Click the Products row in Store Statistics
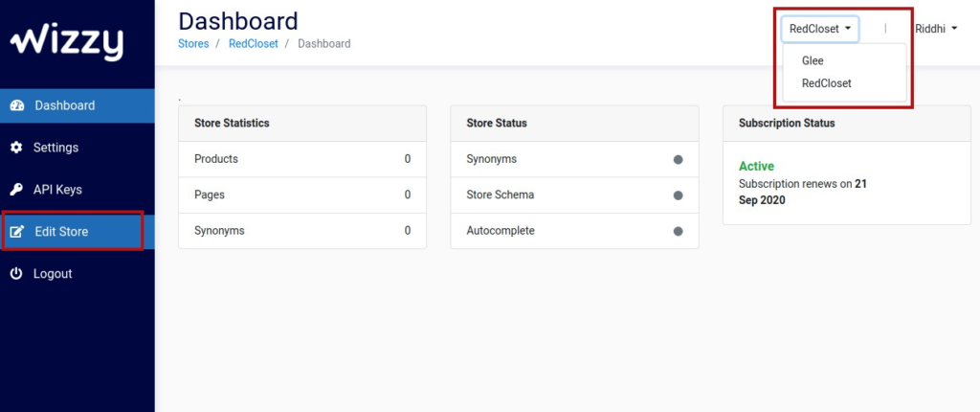This screenshot has height=412, width=980. (302, 159)
